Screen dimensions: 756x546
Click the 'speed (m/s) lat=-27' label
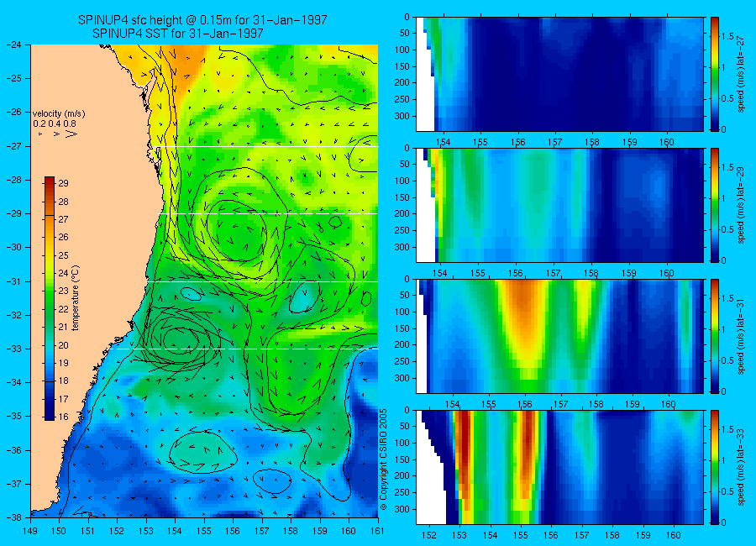coord(742,74)
